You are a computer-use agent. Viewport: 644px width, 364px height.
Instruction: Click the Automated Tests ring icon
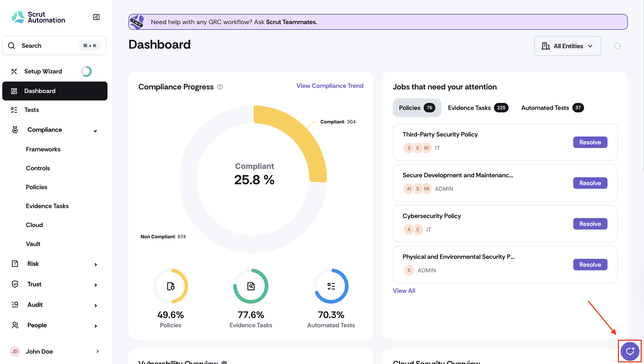click(331, 286)
